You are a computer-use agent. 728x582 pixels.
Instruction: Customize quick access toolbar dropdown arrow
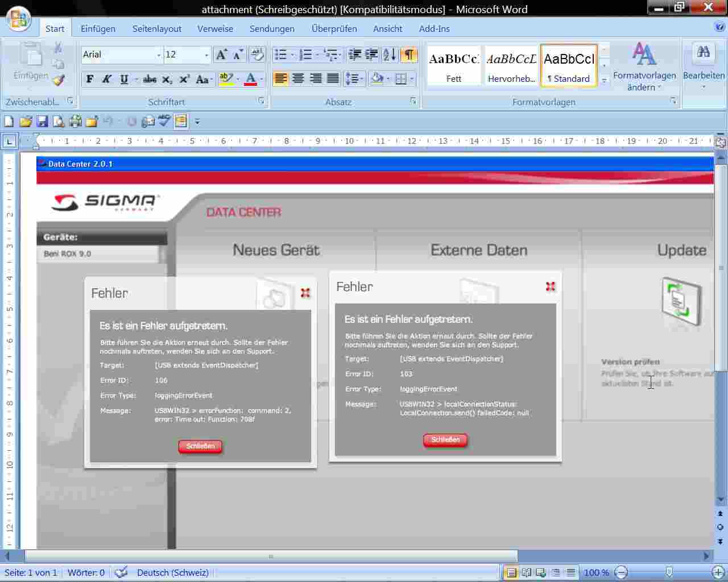click(x=197, y=121)
